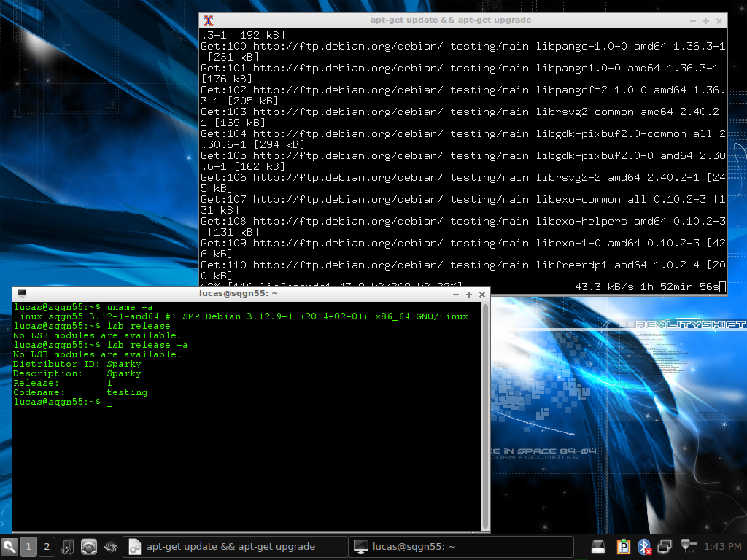Screen dimensions: 747x560
Task: Maximize the lucas@sqgn55 terminal window
Action: (469, 295)
